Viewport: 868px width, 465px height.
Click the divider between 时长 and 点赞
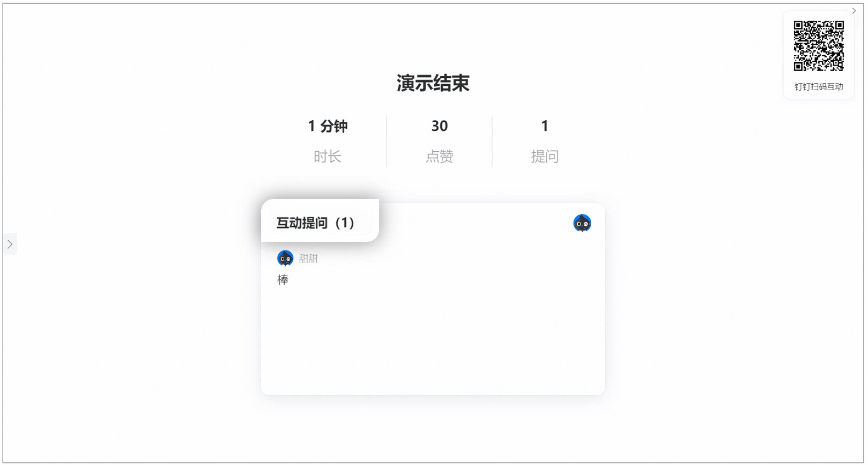point(387,142)
